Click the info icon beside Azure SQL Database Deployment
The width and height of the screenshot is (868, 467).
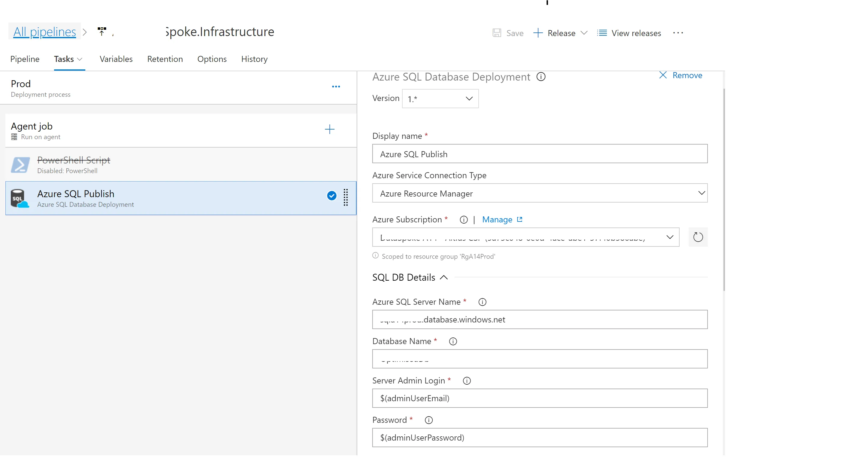pos(541,77)
